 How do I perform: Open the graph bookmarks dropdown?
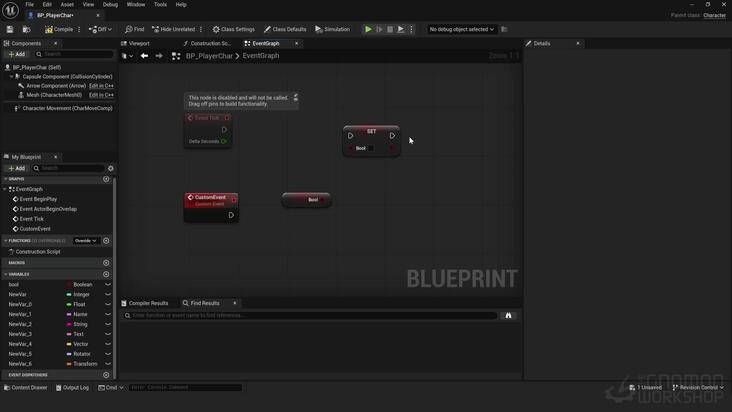click(x=127, y=56)
